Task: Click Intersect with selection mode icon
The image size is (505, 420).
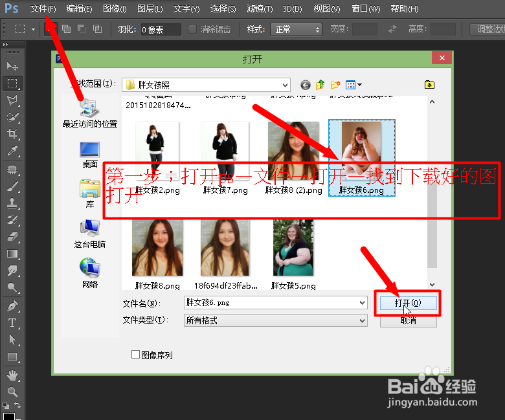Action: point(97,29)
